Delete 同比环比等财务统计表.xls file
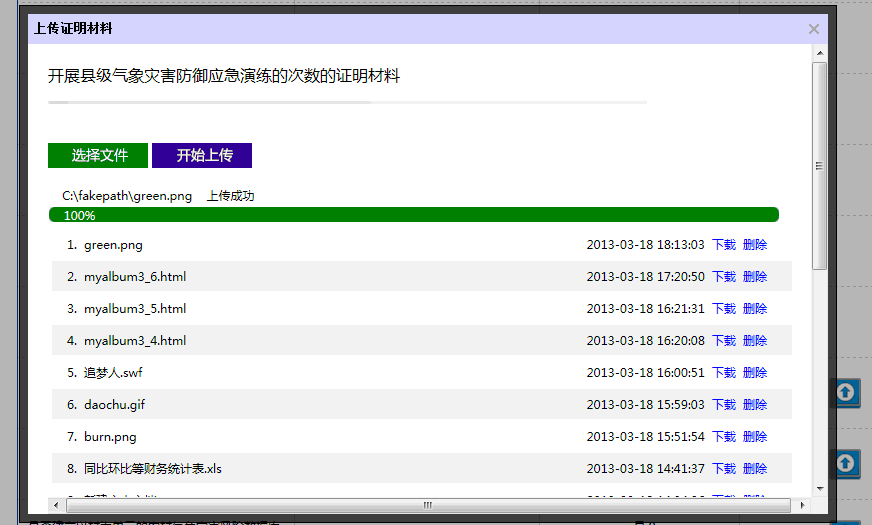Screen dimensions: 872x525 click(x=755, y=468)
